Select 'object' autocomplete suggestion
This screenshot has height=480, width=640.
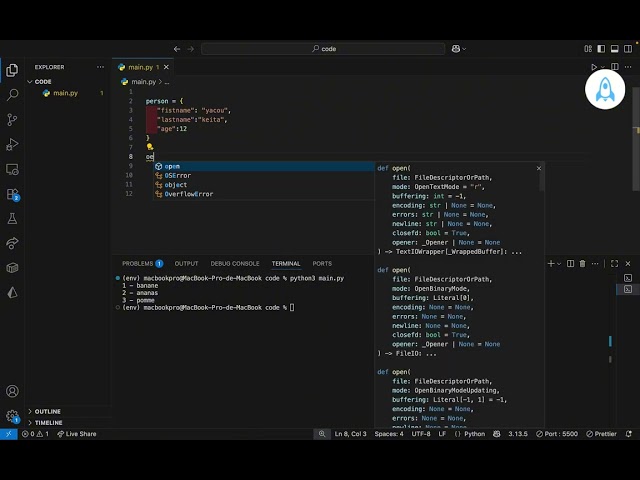264,185
